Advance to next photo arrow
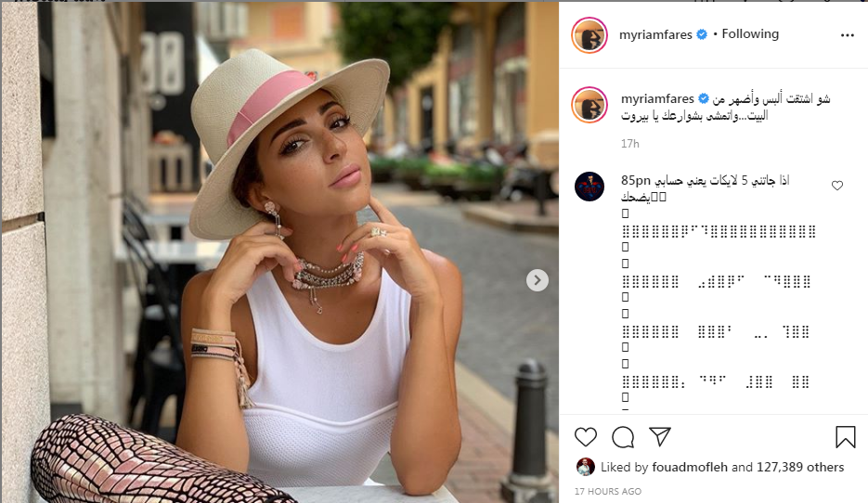The image size is (868, 503). coord(537,280)
